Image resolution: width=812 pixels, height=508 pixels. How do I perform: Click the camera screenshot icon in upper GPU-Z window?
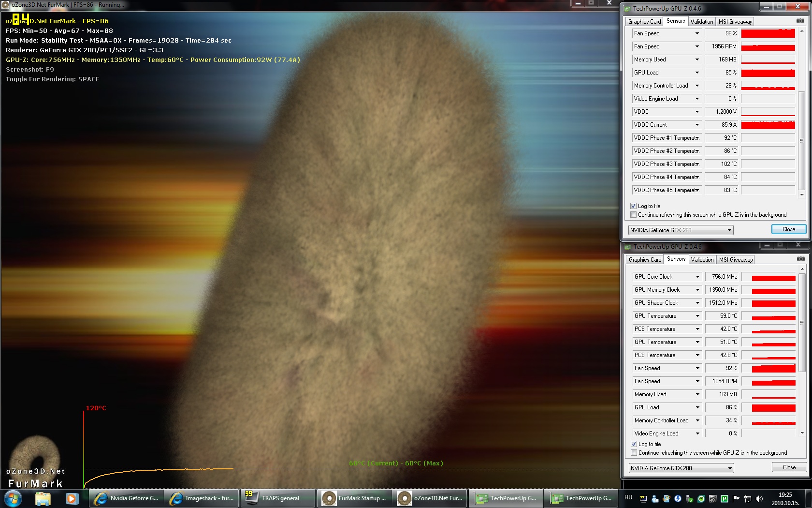800,21
